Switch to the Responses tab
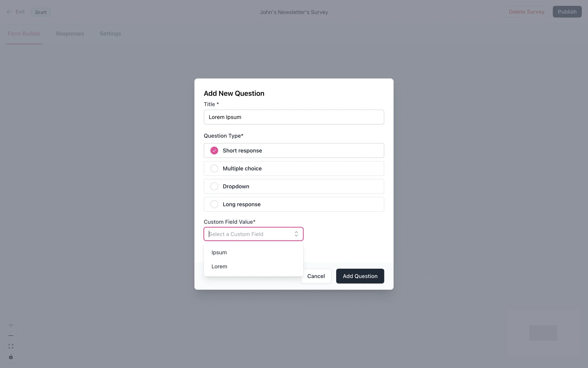Image resolution: width=588 pixels, height=368 pixels. pyautogui.click(x=70, y=34)
